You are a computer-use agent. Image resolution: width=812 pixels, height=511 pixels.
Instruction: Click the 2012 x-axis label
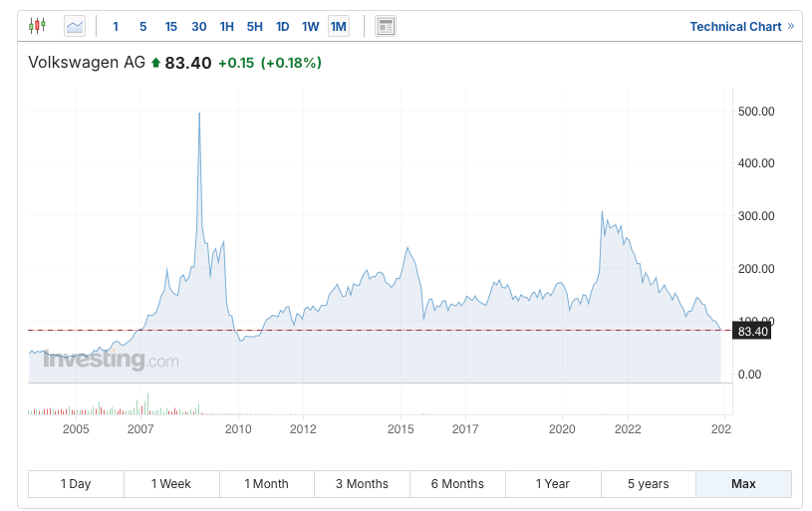click(x=303, y=429)
